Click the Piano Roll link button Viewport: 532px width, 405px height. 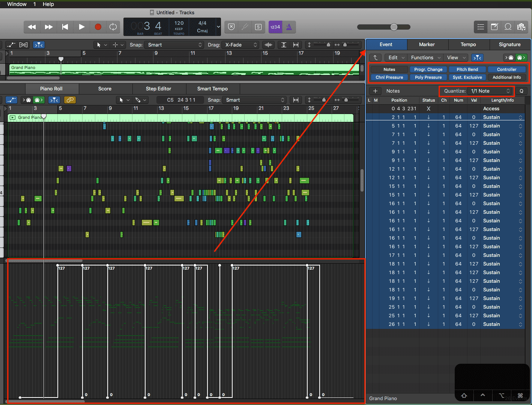coord(70,100)
